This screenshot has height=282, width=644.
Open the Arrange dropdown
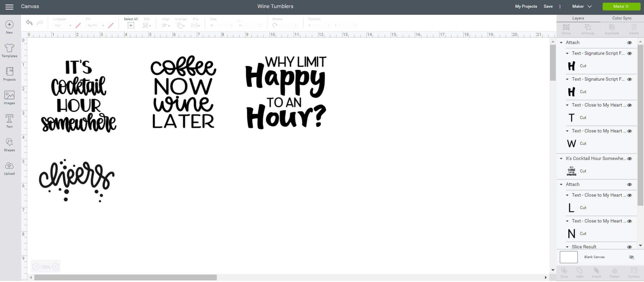pos(181,26)
